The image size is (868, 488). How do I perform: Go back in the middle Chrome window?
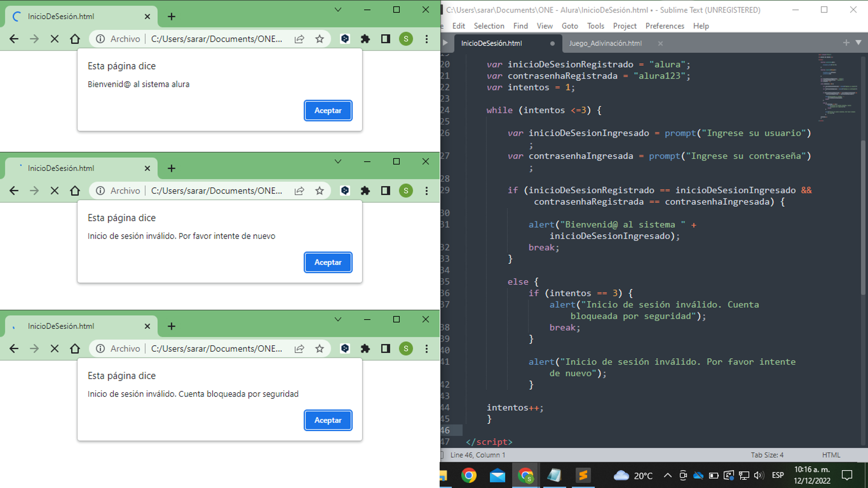click(x=14, y=191)
